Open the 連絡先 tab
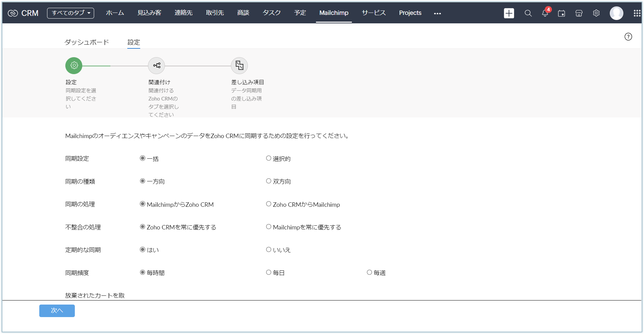The height and width of the screenshot is (334, 644). coord(184,13)
